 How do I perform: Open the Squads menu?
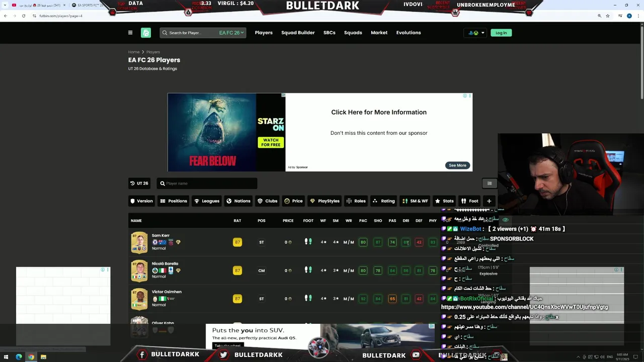click(353, 33)
